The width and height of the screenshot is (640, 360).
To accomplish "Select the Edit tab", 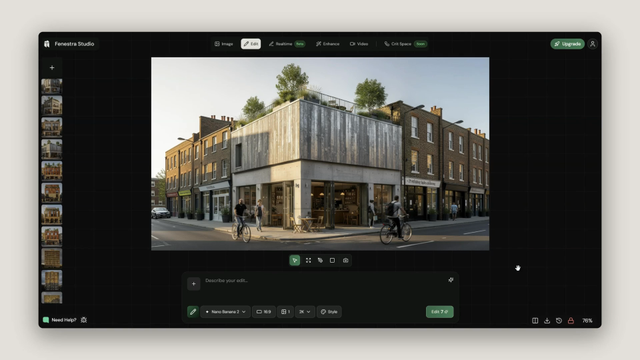I will pos(251,44).
